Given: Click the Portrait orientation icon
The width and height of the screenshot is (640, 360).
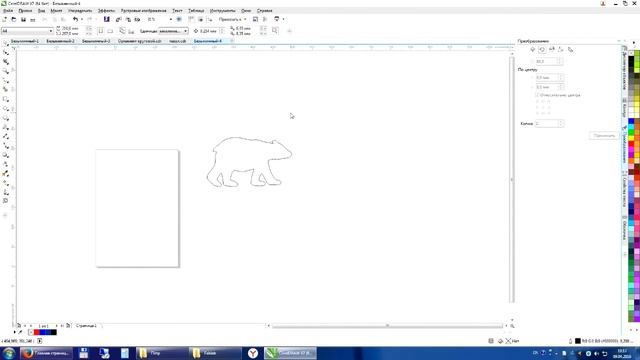Looking at the screenshot, I should coord(101,31).
